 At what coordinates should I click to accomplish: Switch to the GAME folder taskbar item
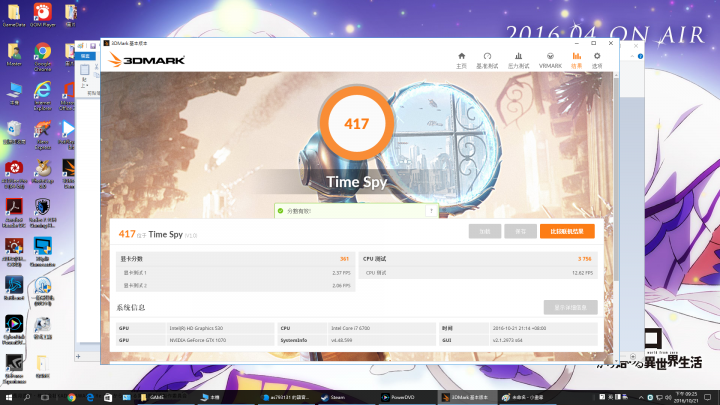coord(166,397)
